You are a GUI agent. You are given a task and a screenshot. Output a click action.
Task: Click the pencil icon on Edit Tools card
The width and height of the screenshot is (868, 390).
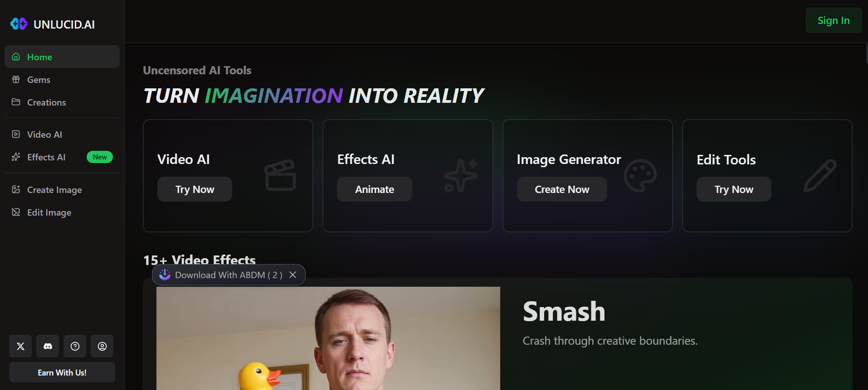click(820, 175)
